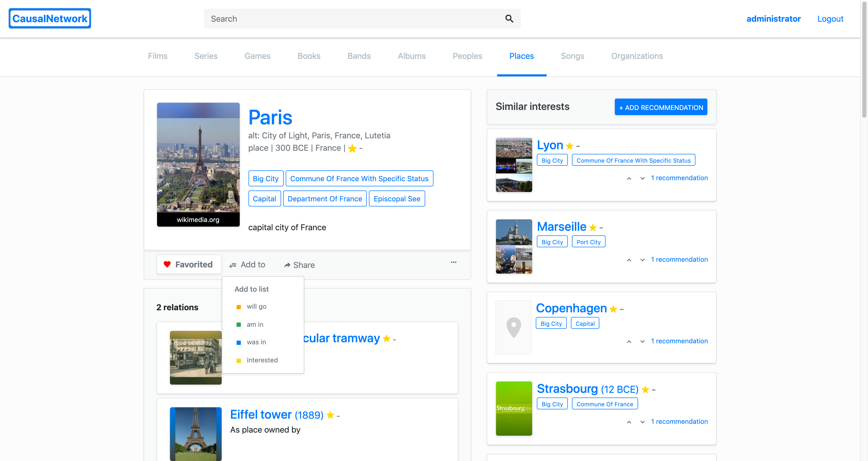Click the Add Recommendation button
The image size is (868, 461).
click(661, 107)
